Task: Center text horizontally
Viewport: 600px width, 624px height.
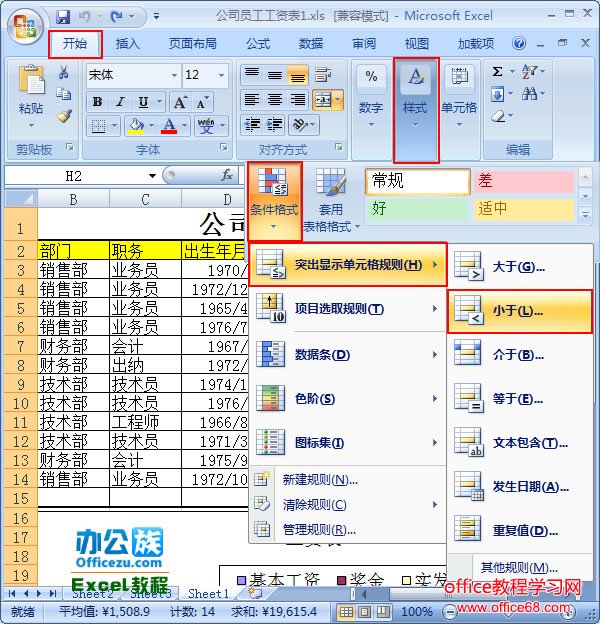Action: tap(275, 99)
